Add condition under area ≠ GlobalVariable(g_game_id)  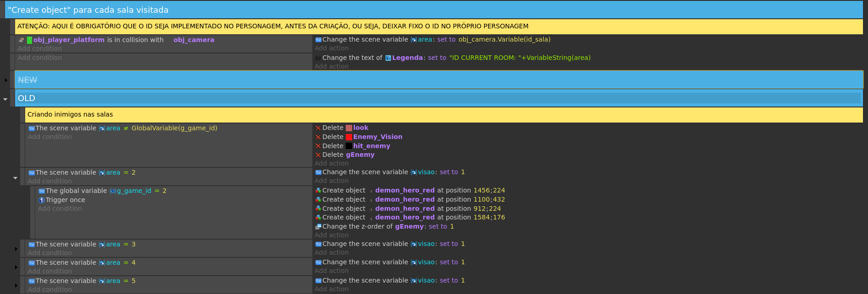pyautogui.click(x=50, y=137)
